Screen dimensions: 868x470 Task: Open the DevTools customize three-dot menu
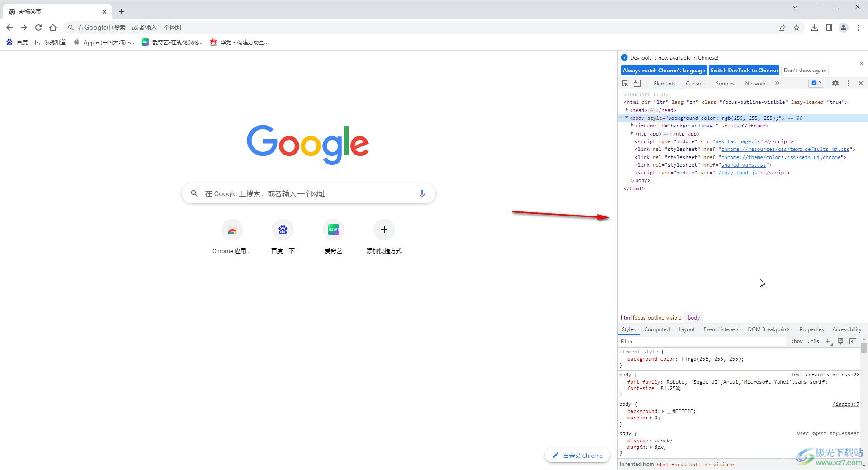click(x=848, y=84)
